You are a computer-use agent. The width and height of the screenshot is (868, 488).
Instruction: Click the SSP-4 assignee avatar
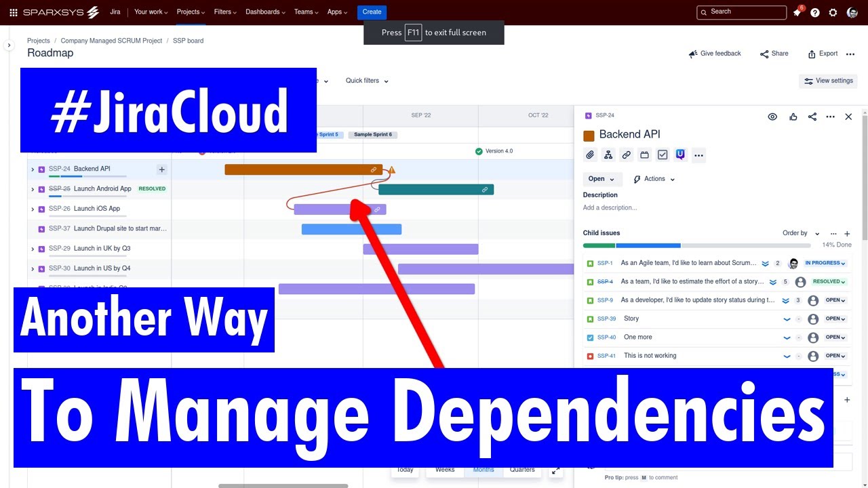tap(800, 282)
